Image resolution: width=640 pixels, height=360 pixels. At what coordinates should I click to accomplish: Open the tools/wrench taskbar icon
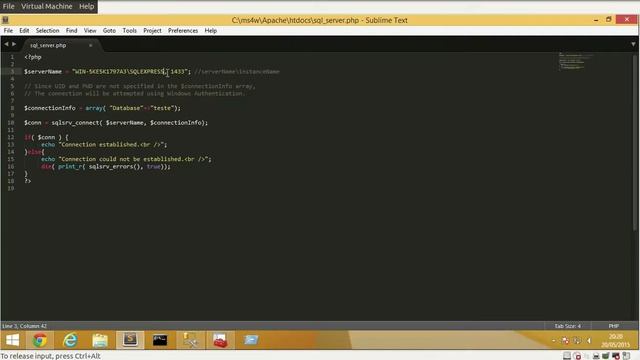[x=190, y=340]
